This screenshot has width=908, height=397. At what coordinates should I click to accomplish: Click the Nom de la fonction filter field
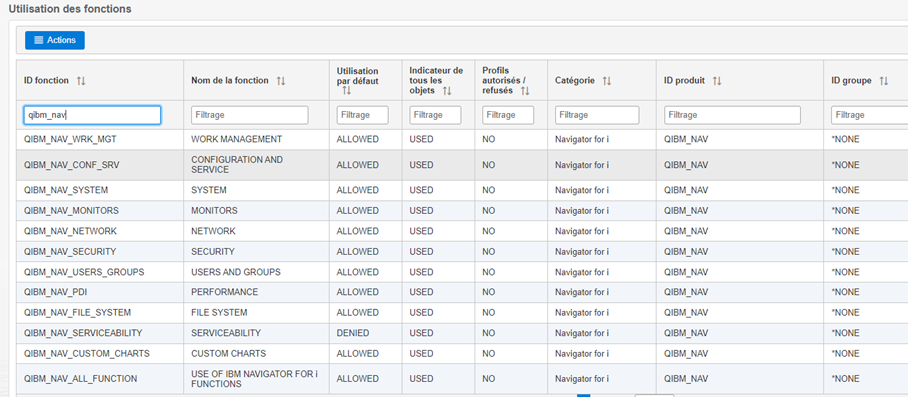point(250,115)
